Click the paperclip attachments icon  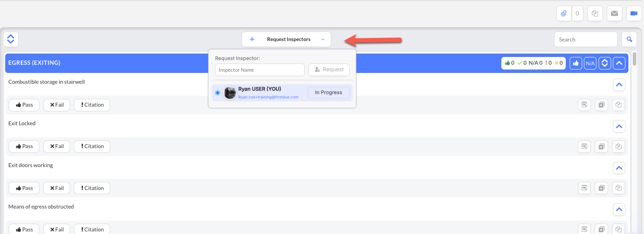pos(564,13)
